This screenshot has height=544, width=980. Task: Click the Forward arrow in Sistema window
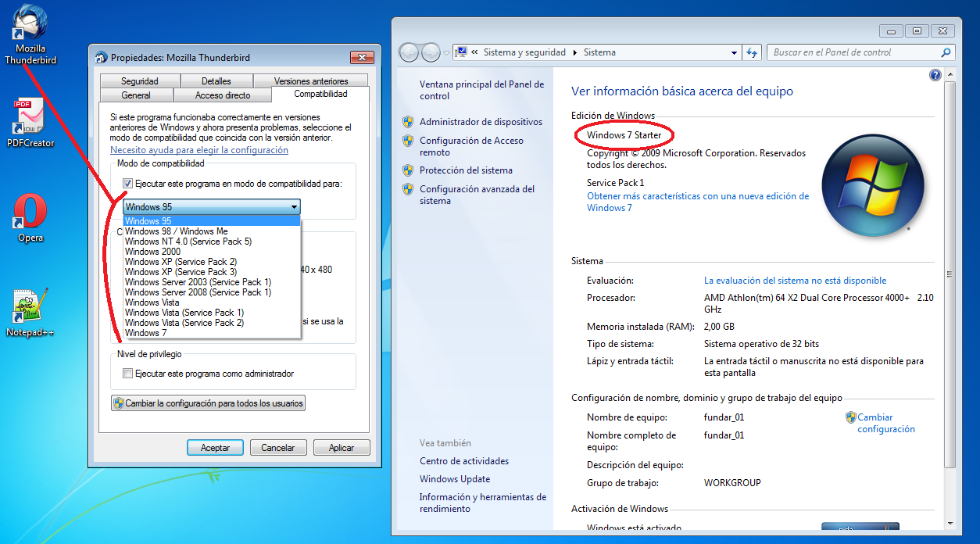tap(431, 52)
